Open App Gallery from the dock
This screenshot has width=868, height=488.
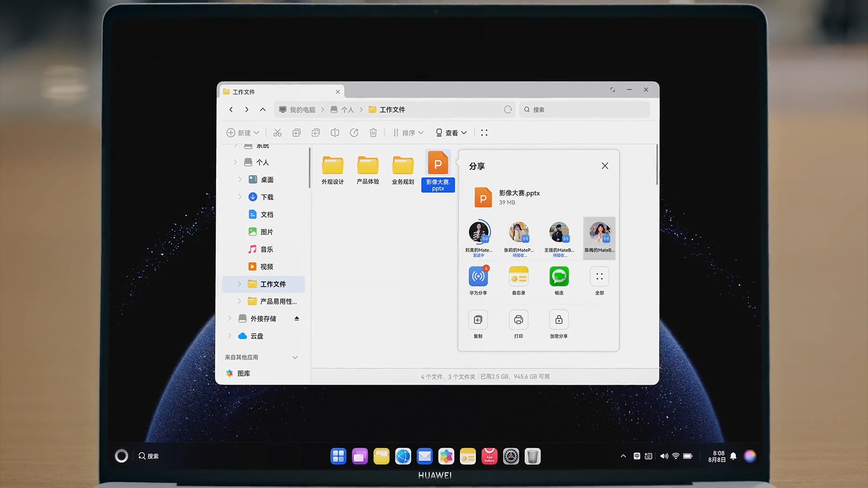coord(489,456)
